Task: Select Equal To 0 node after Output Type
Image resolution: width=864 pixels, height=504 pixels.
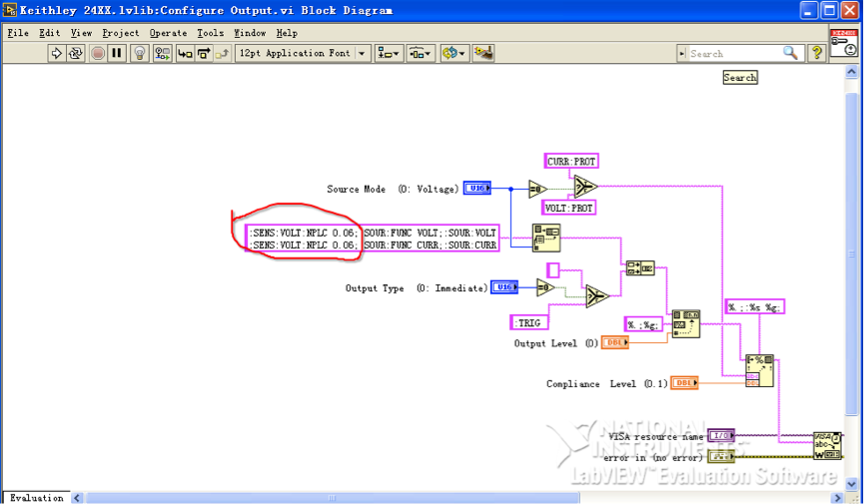Action: pos(545,287)
